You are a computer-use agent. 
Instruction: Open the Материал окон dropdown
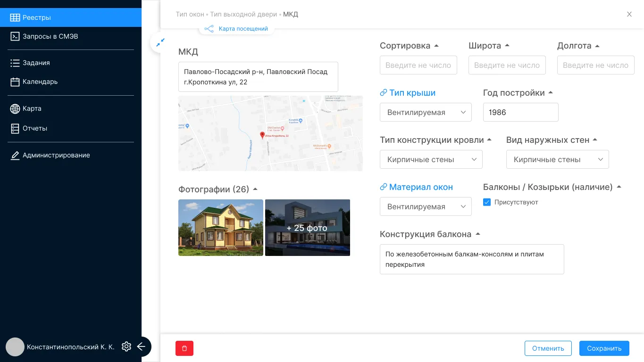[x=426, y=206]
